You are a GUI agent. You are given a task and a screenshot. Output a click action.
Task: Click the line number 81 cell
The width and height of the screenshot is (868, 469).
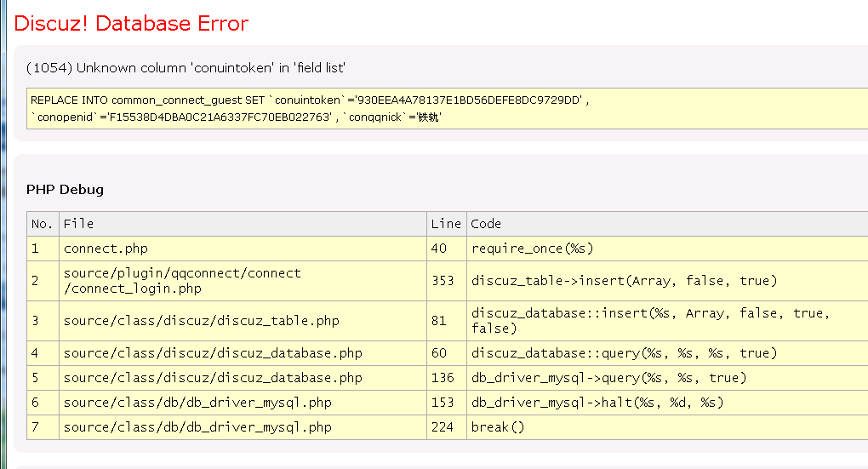(x=439, y=321)
